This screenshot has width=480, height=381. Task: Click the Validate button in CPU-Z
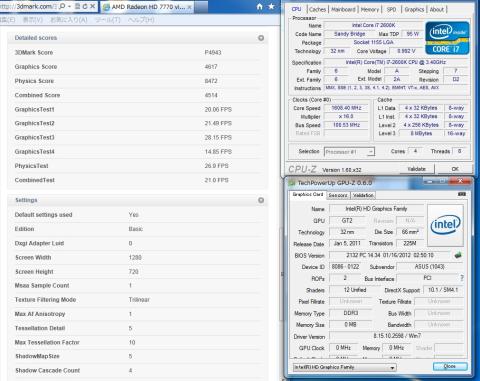pos(417,169)
